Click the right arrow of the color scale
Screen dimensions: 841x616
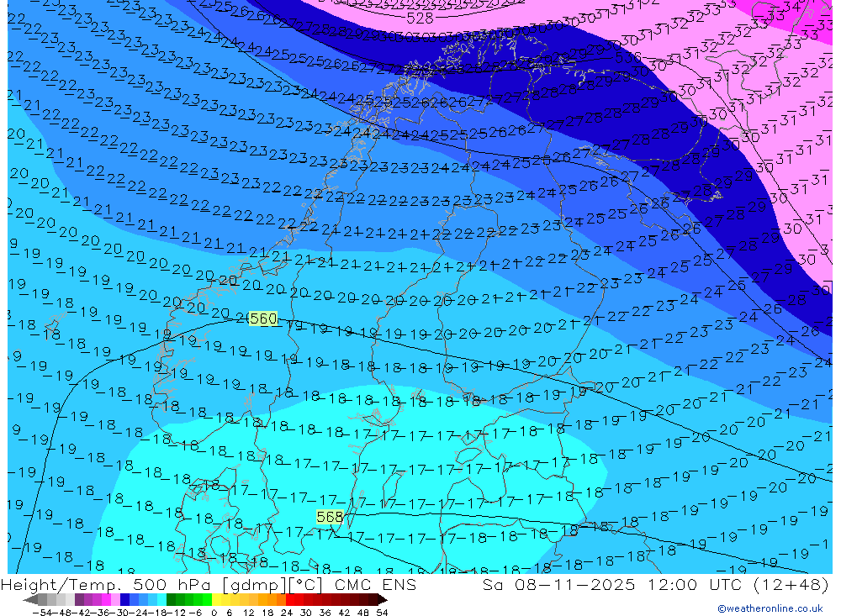tap(383, 600)
